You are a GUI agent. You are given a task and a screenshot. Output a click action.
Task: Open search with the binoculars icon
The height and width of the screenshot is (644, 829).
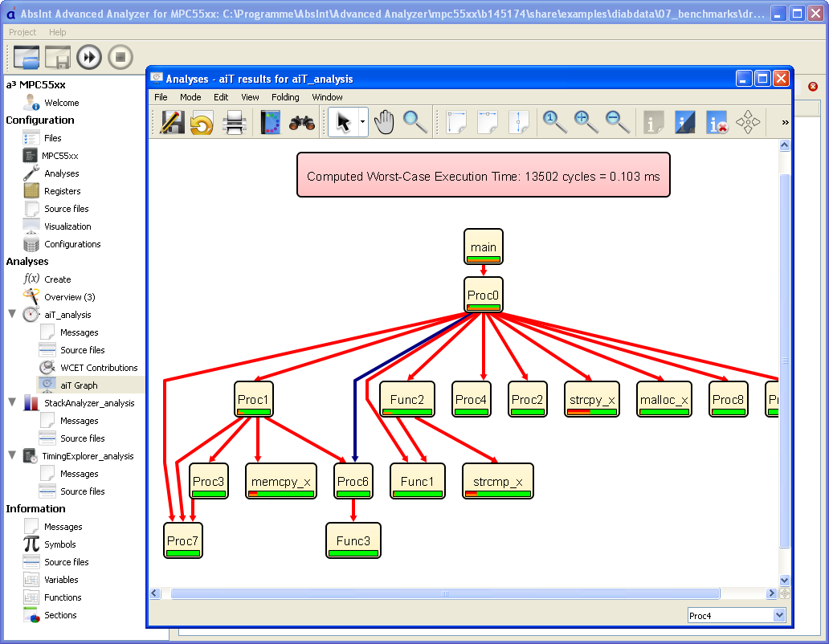(x=302, y=123)
